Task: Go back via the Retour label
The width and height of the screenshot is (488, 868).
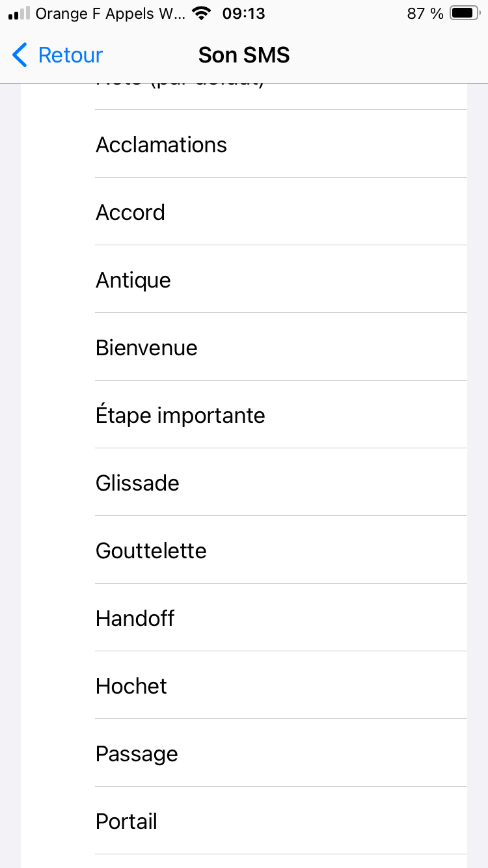Action: (x=70, y=55)
